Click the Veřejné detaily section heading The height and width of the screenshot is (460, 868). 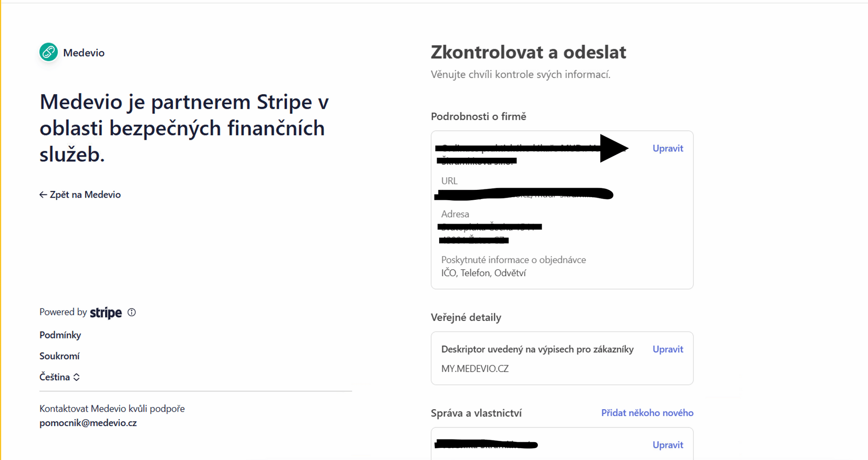pos(466,318)
